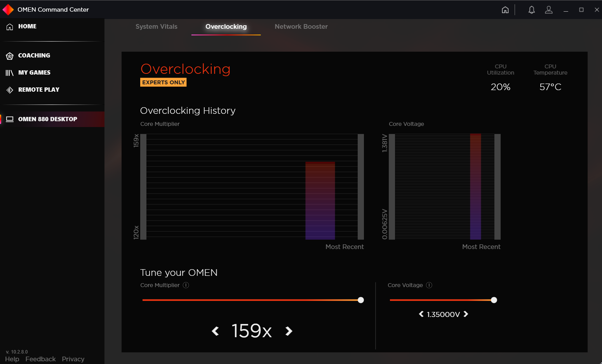602x364 pixels.
Task: Open notifications from the bell icon
Action: [x=532, y=9]
